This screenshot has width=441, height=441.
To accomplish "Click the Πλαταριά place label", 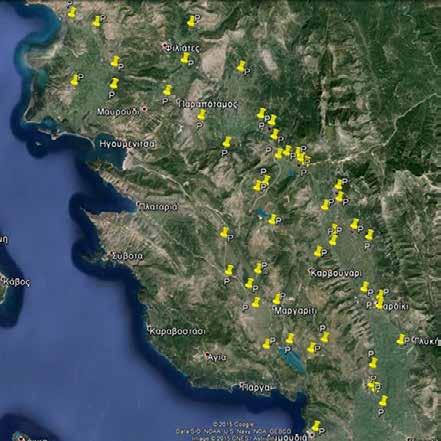I will tap(159, 207).
